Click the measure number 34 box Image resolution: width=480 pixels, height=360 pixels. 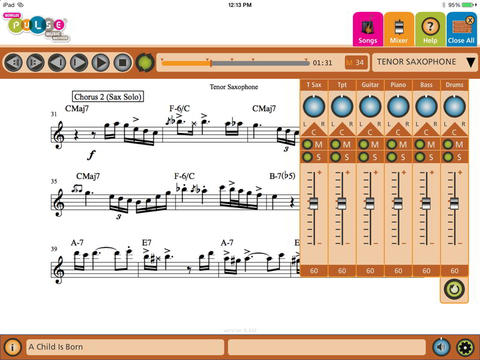point(356,62)
